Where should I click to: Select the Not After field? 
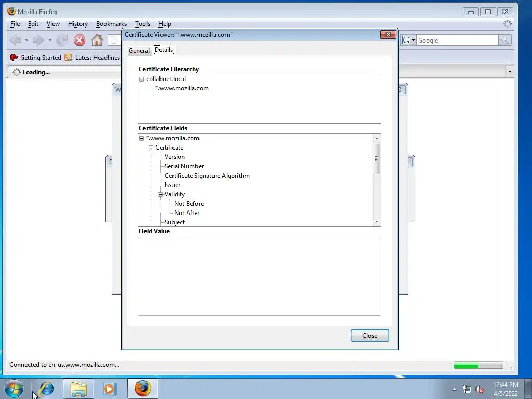tap(187, 212)
